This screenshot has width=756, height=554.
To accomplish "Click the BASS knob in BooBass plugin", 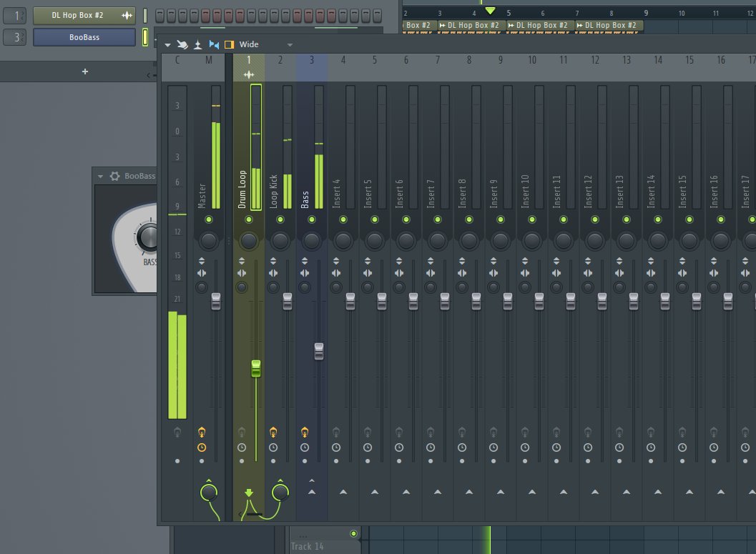I will (147, 237).
